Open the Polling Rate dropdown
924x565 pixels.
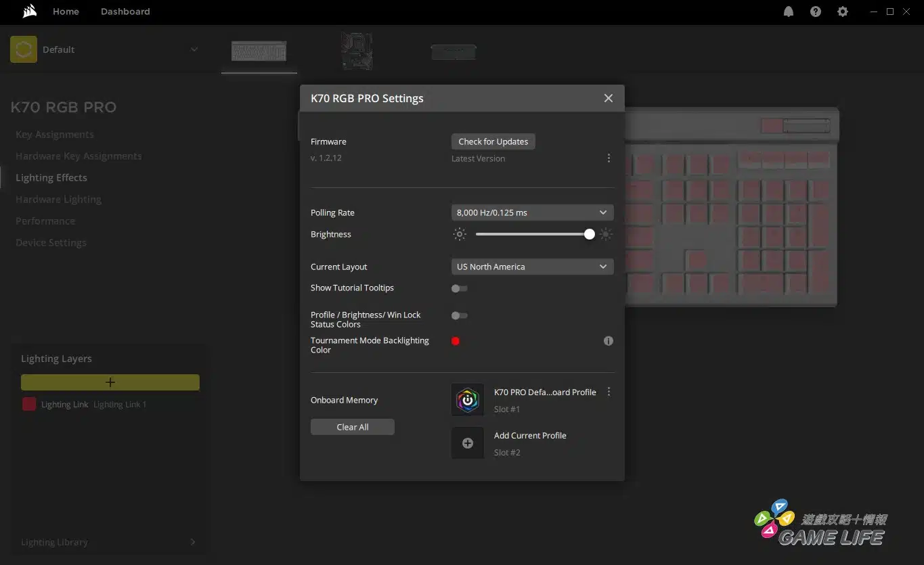tap(532, 212)
